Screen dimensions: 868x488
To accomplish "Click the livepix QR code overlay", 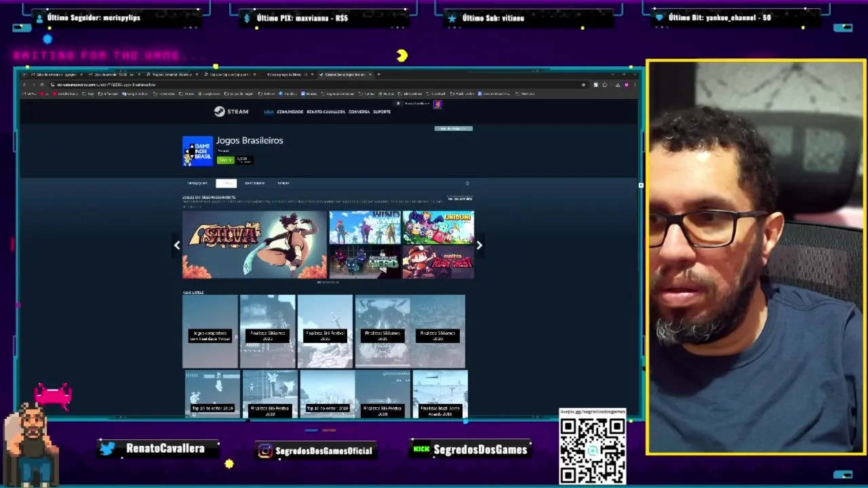I will click(593, 447).
